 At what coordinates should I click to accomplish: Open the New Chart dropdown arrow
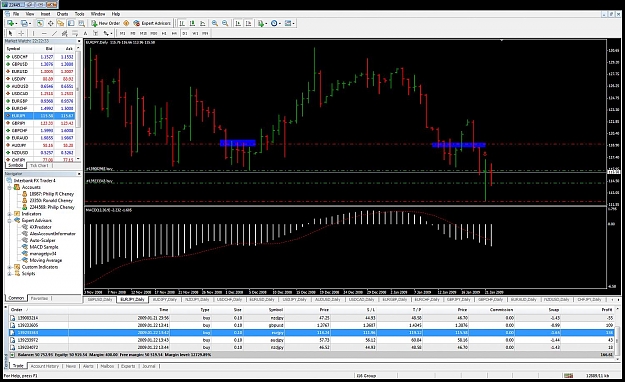pyautogui.click(x=16, y=24)
